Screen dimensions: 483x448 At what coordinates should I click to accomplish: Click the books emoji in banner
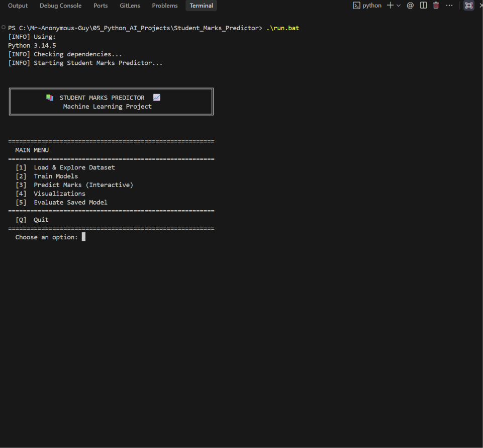click(x=50, y=98)
